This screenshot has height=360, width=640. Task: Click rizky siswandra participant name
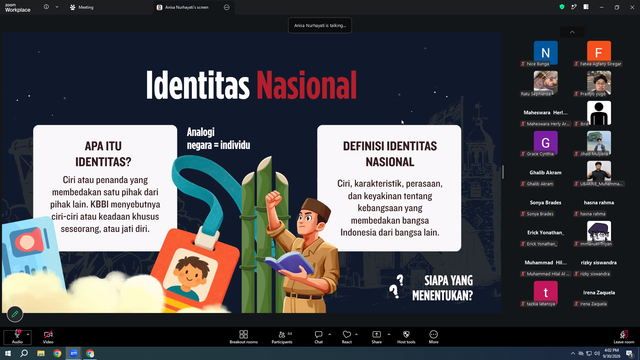[599, 262]
